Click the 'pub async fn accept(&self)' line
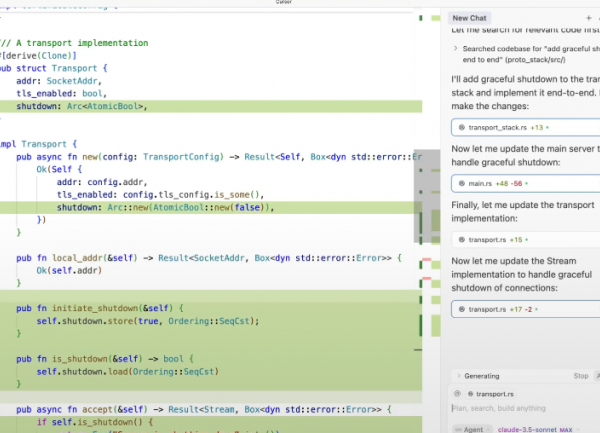The height and width of the screenshot is (433, 600). 204,409
